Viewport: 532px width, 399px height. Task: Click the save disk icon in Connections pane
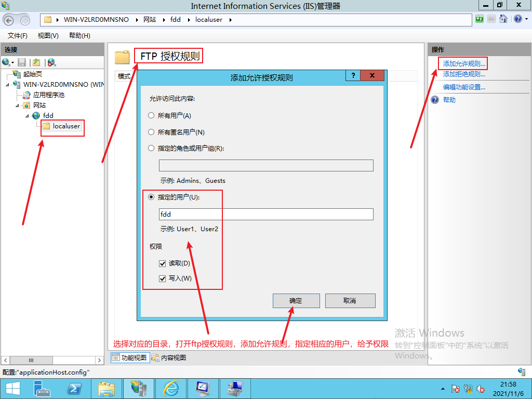(22, 62)
